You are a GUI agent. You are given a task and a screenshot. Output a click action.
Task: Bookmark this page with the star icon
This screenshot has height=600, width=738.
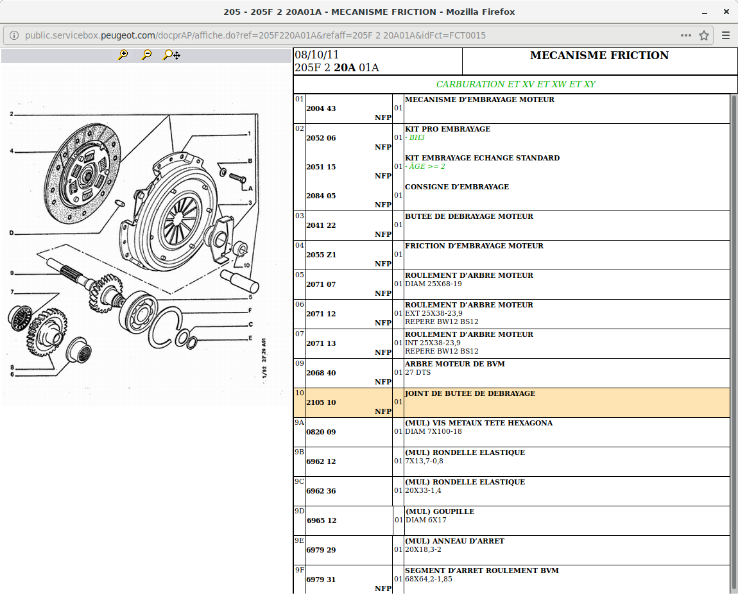point(704,35)
